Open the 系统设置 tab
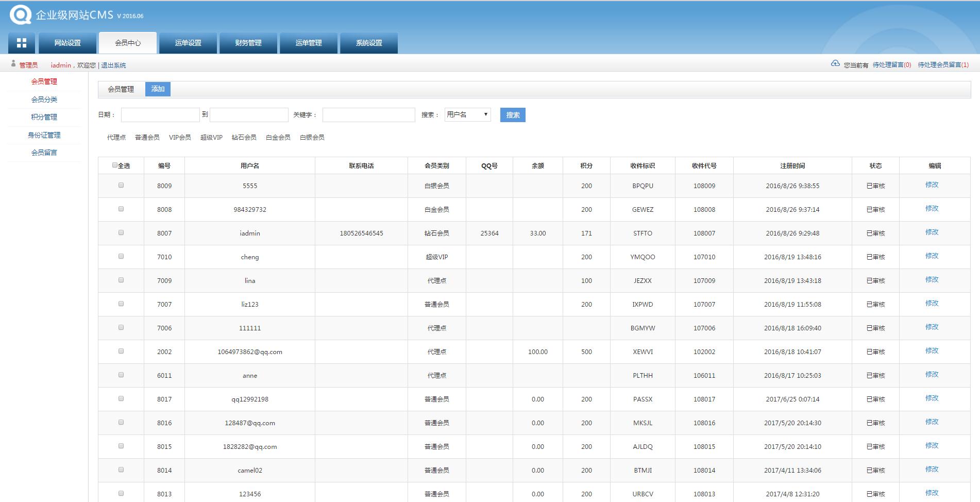This screenshot has width=980, height=502. pos(369,43)
